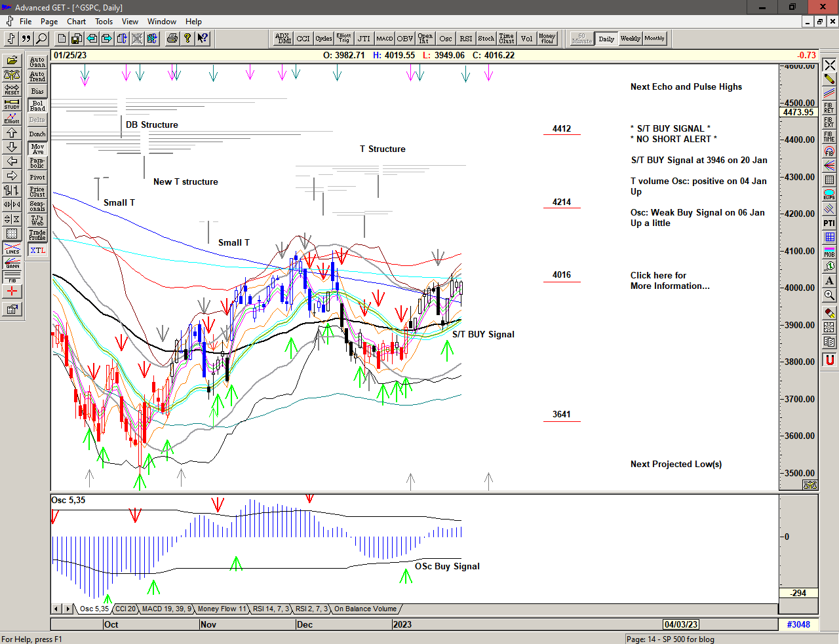Switch chart to Weekly timeframe
The height and width of the screenshot is (644, 839).
(x=630, y=39)
